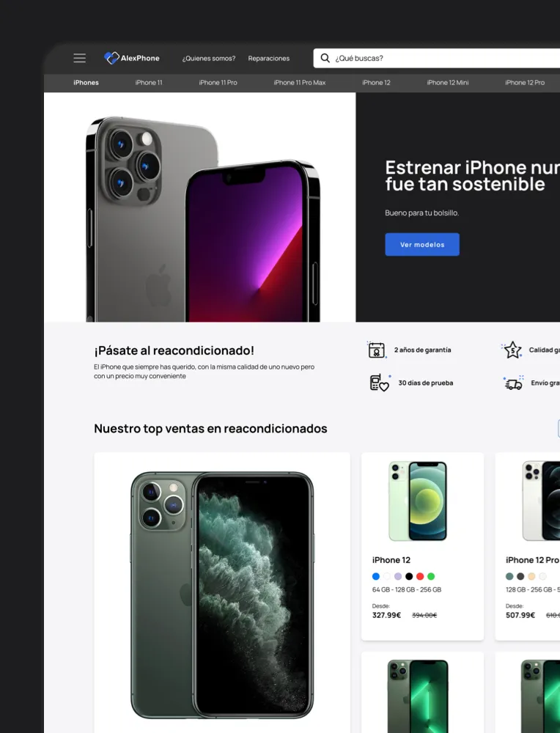The image size is (560, 733).
Task: Click the 2 años de garantía icon
Action: [x=377, y=350]
